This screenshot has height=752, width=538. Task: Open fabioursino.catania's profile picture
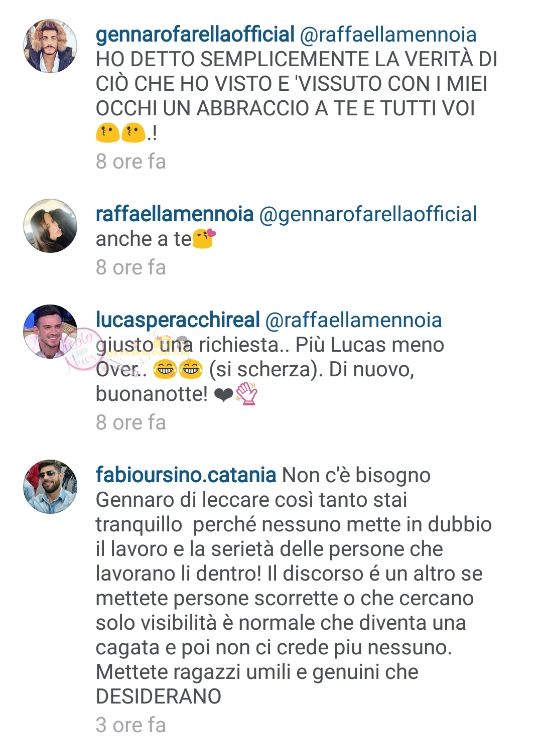click(x=50, y=486)
